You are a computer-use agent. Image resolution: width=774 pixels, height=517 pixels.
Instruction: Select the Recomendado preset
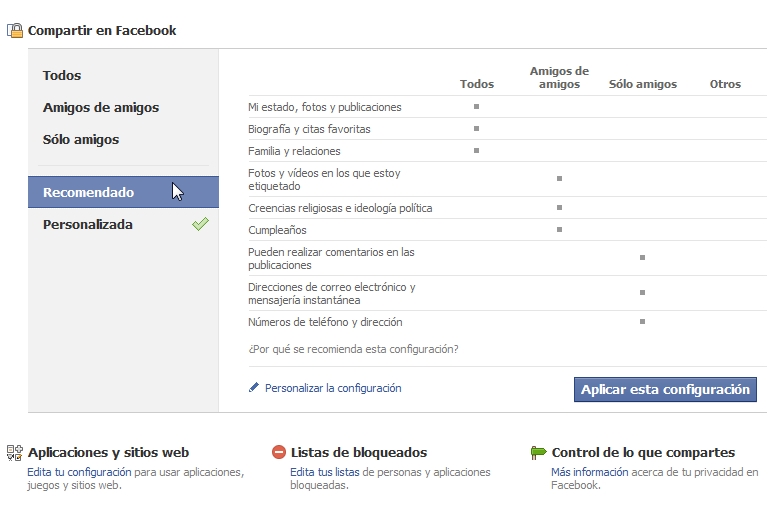tap(89, 193)
